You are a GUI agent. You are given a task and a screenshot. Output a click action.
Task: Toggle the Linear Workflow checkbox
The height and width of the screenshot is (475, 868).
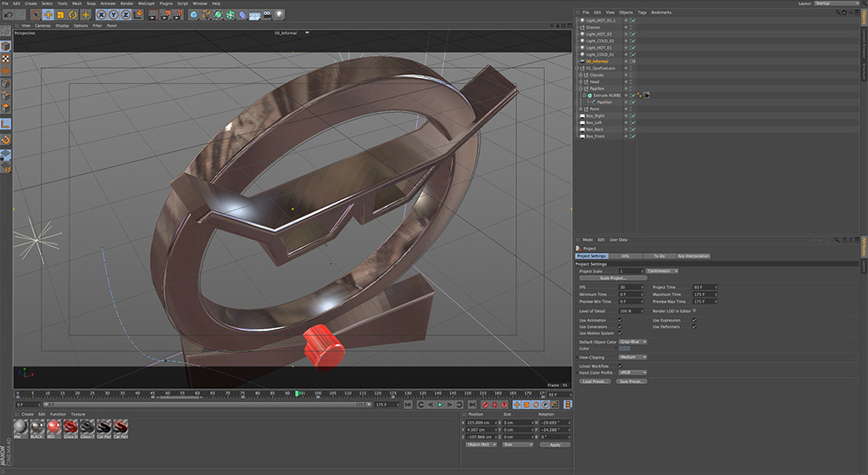(x=620, y=366)
